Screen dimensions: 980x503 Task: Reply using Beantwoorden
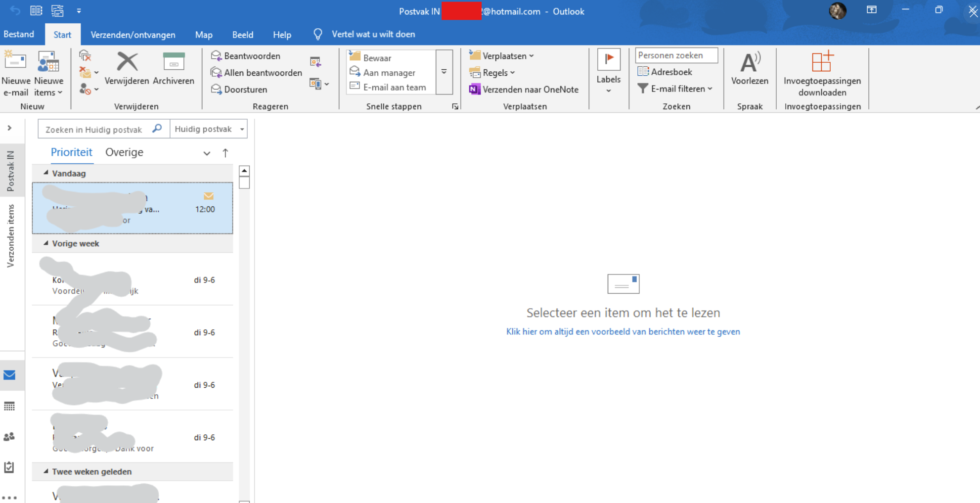(246, 56)
